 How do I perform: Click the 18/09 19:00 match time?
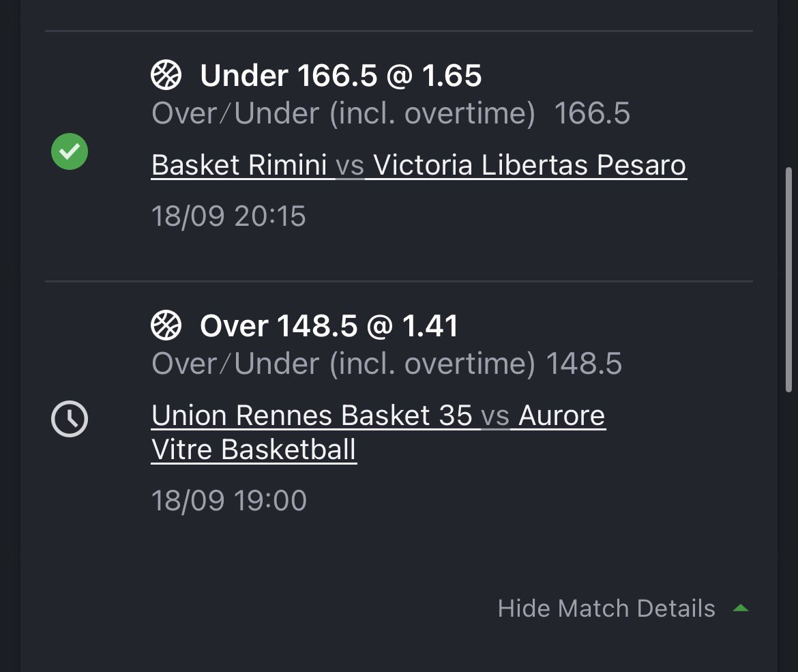(229, 500)
